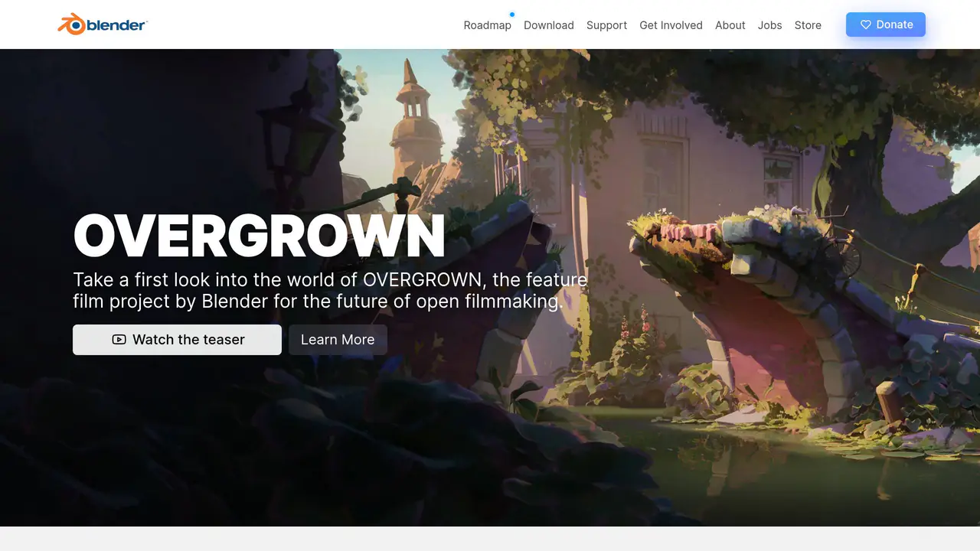Go to the Download page
The width and height of the screenshot is (980, 551).
click(x=549, y=25)
